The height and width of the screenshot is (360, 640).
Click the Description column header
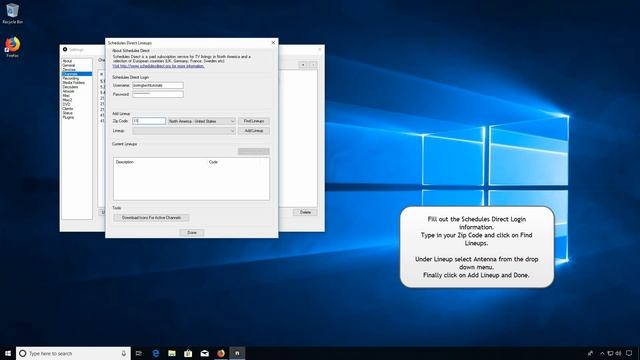click(x=124, y=162)
